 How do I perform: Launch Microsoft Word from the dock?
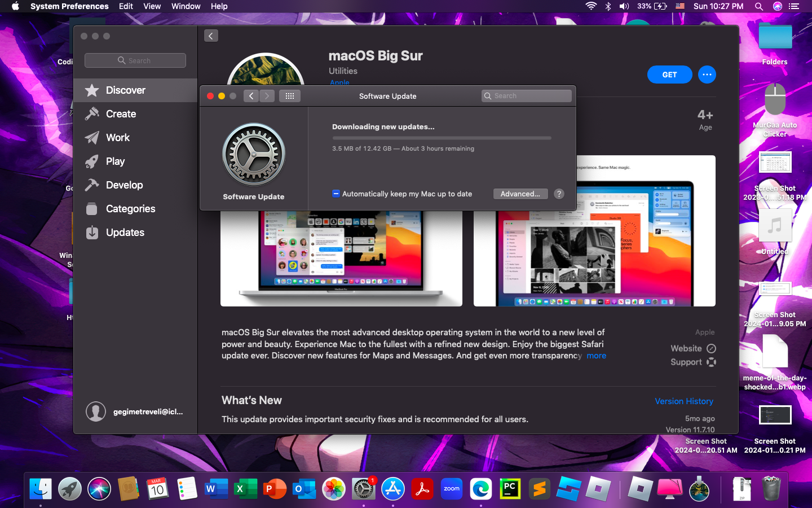tap(217, 489)
